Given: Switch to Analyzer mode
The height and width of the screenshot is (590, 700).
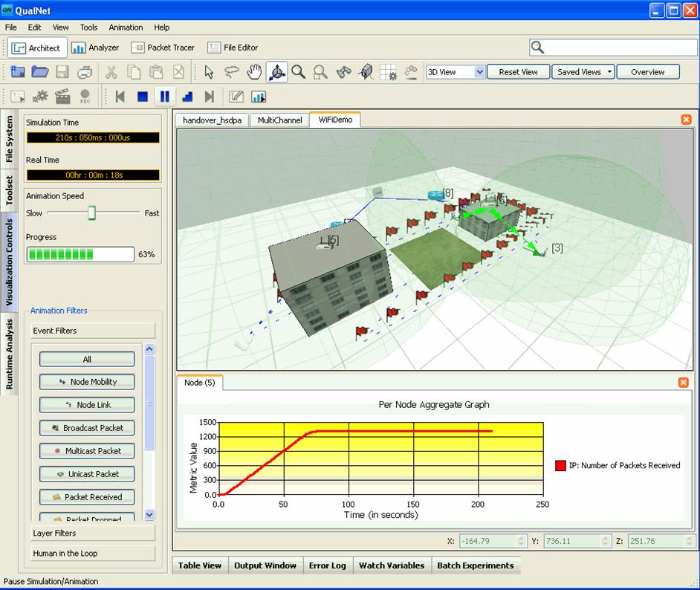Looking at the screenshot, I should click(x=95, y=48).
